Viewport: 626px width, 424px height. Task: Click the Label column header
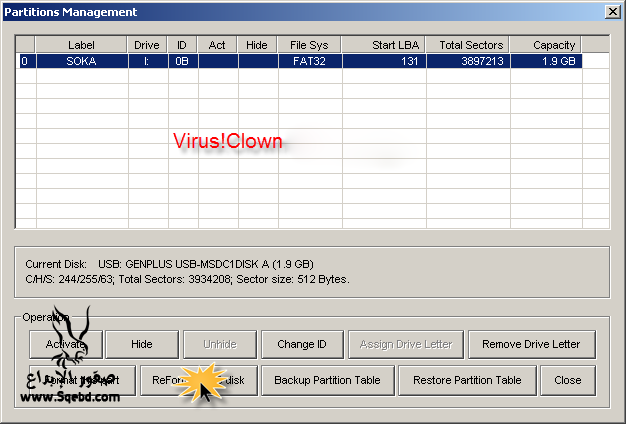pos(80,45)
